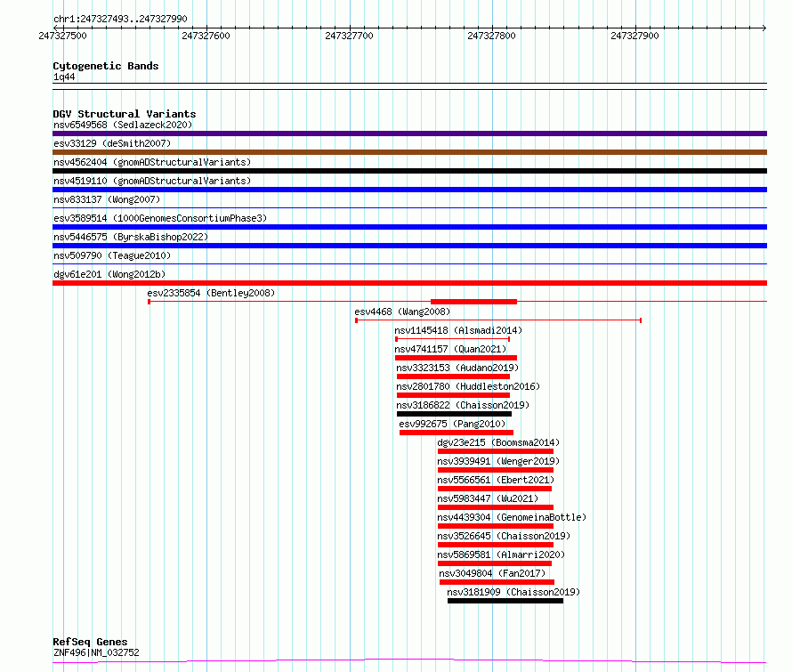Open the esv2335854 (Bentley2008) variant label
Viewport: 792px width, 672px height.
[x=211, y=293]
